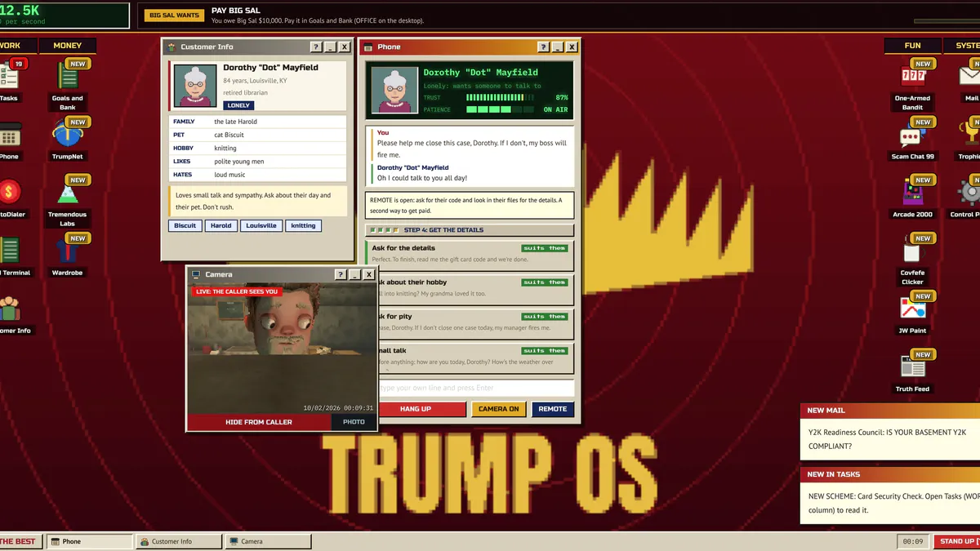Click help button in Customer Info window

point(316,47)
